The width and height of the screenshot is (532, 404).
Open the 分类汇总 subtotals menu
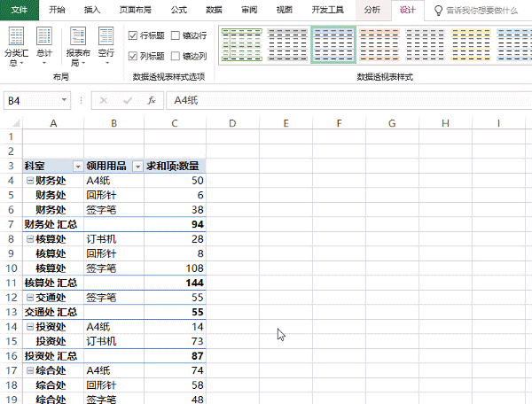click(16, 46)
